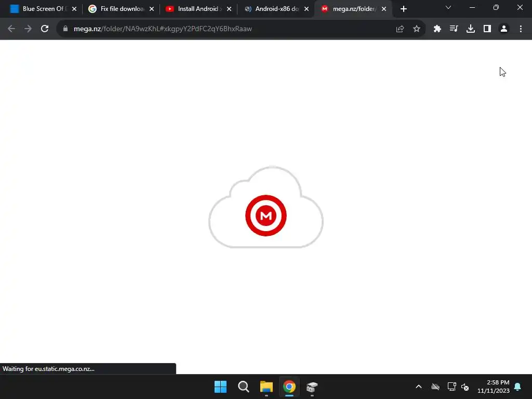Close the Install Android tab
This screenshot has height=399, width=532.
coord(229,9)
